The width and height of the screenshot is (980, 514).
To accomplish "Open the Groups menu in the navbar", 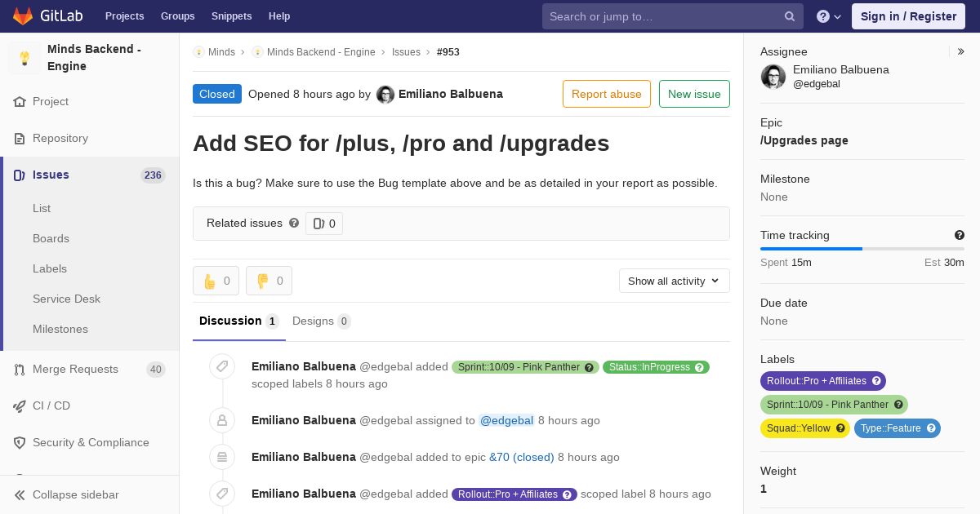I will coord(178,16).
